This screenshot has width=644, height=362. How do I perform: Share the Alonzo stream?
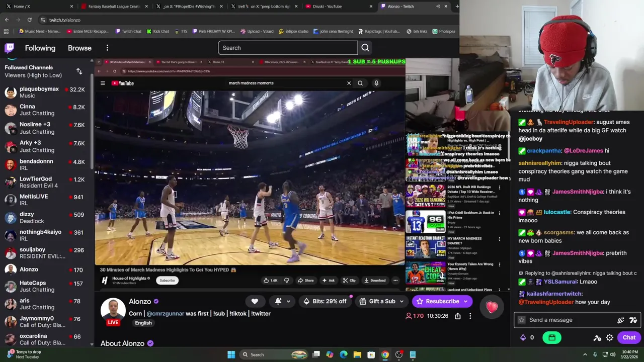458,316
